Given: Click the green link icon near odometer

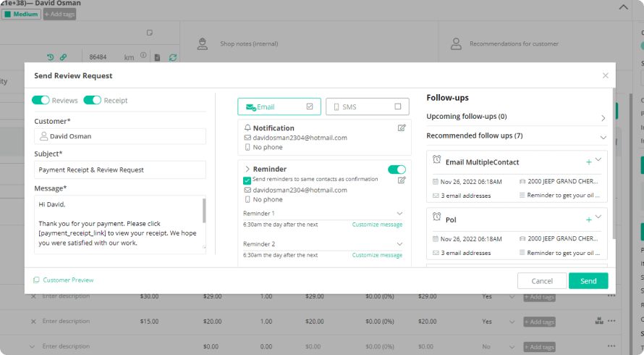Looking at the screenshot, I should [63, 57].
